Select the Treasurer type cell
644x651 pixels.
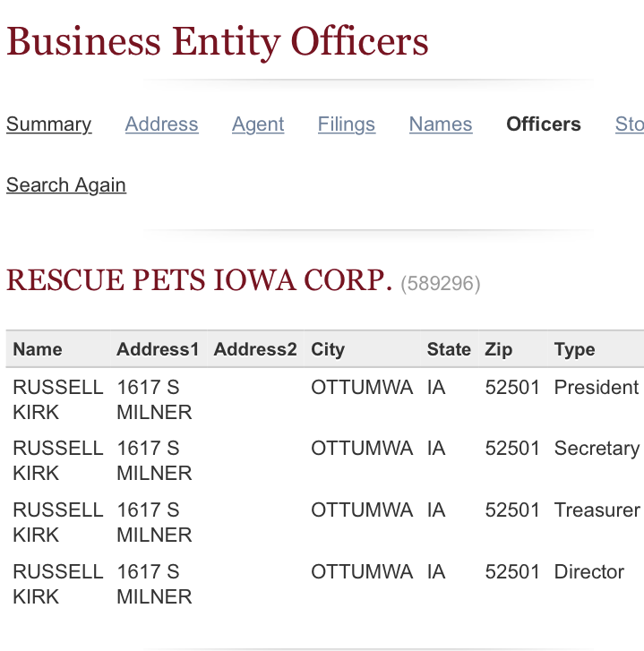[x=597, y=510]
